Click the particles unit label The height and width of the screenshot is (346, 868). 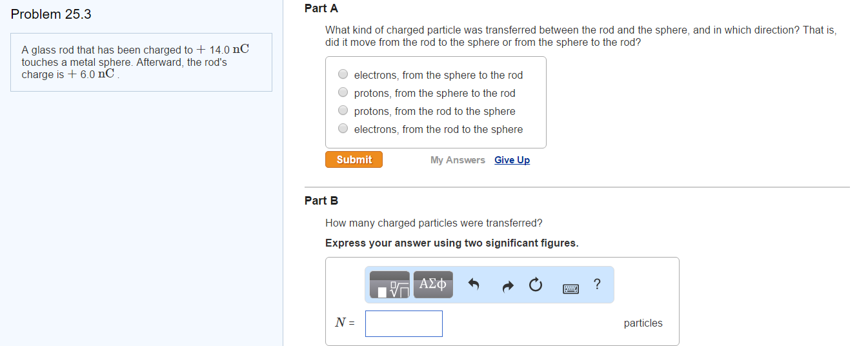[x=643, y=323]
